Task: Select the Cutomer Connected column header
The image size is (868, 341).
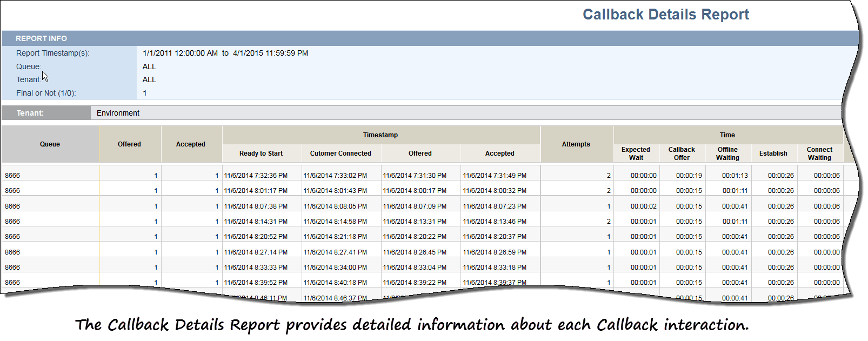Action: coord(340,153)
